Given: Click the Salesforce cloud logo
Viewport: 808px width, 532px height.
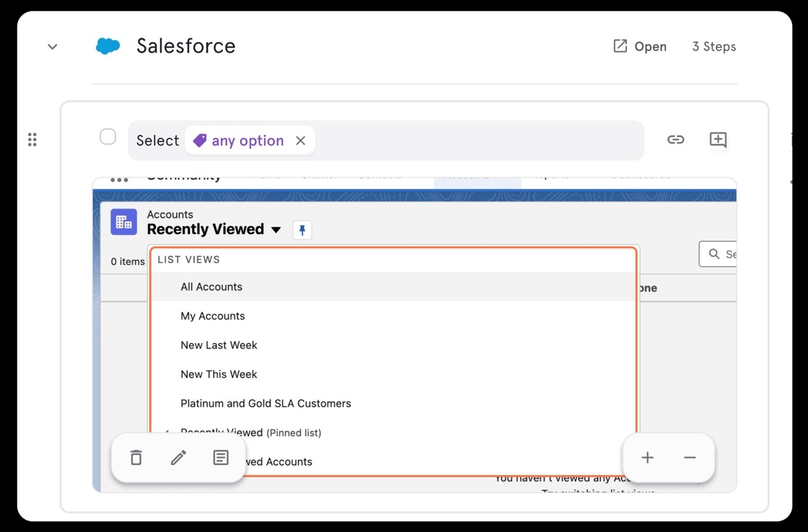Looking at the screenshot, I should click(x=107, y=46).
